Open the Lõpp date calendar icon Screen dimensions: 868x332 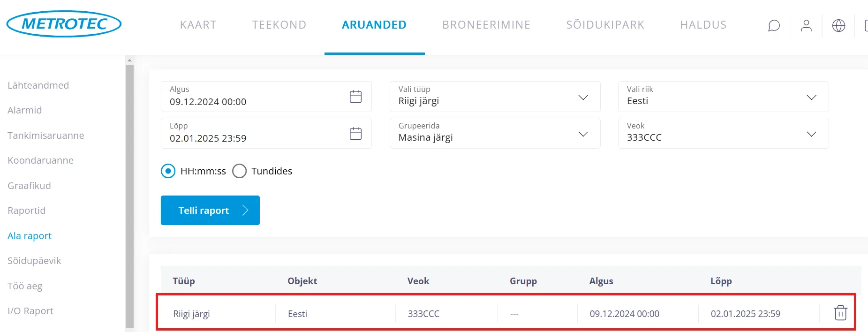coord(356,133)
